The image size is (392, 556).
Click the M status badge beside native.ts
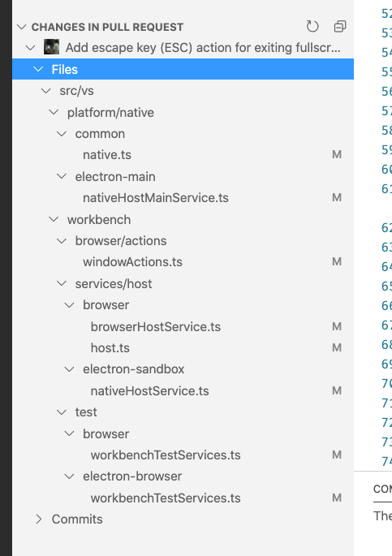337,154
